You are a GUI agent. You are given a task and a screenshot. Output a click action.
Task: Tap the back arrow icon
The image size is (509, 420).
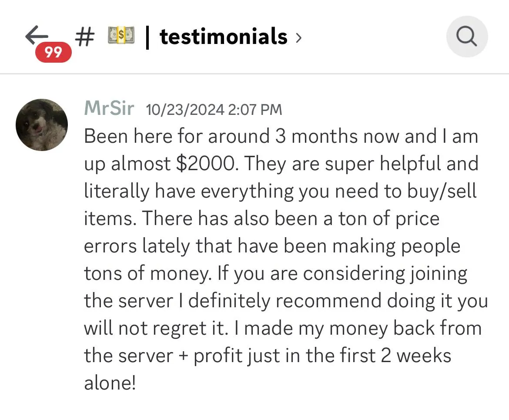pos(37,35)
